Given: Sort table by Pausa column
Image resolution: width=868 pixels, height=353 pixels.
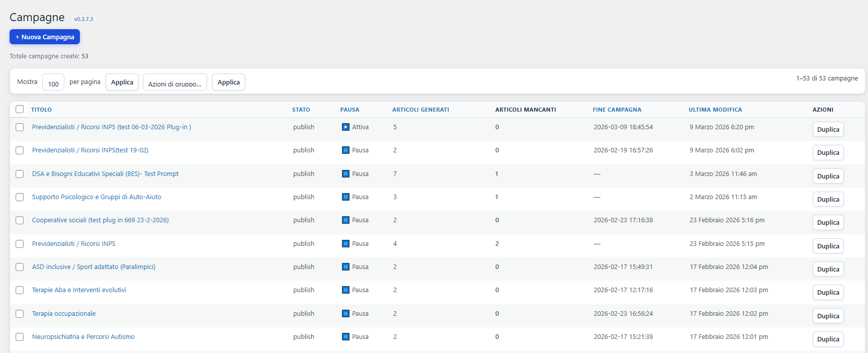Looking at the screenshot, I should [x=350, y=110].
